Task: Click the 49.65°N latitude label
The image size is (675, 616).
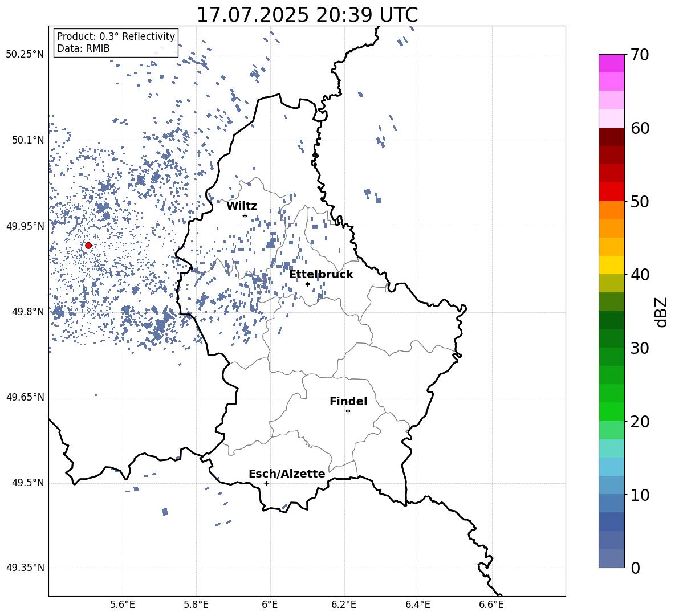Action: pyautogui.click(x=25, y=397)
